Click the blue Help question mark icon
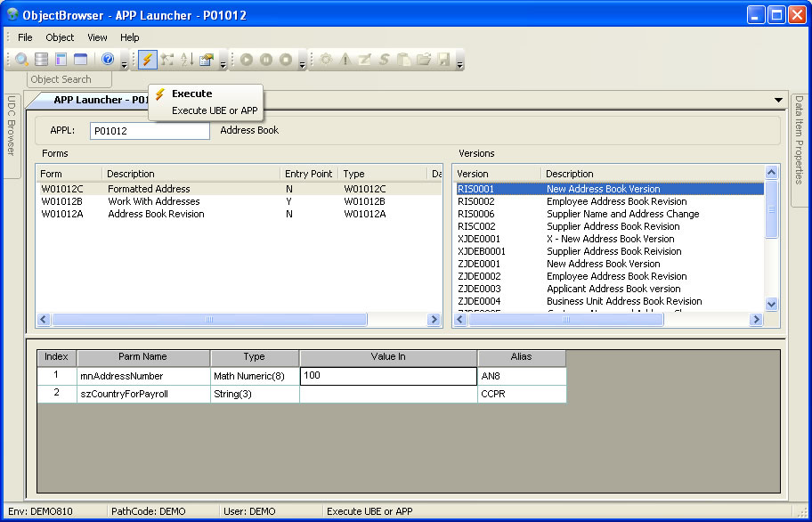 tap(108, 60)
